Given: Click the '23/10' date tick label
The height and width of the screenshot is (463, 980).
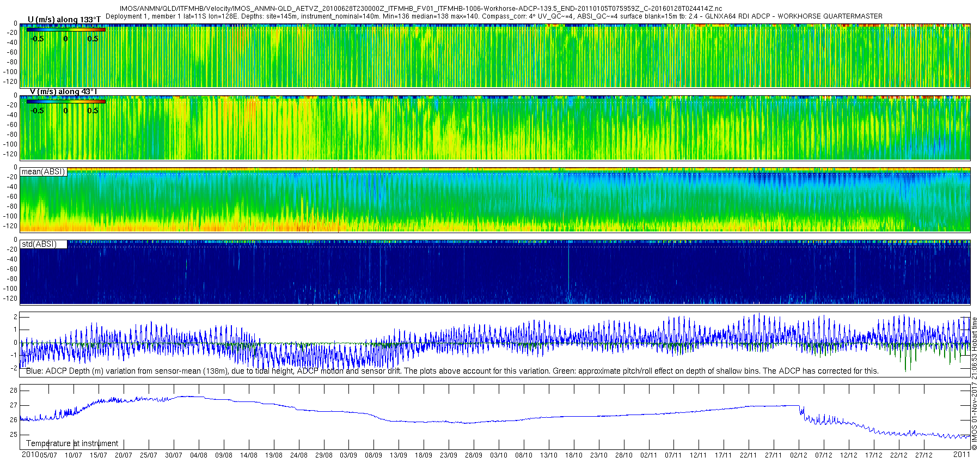Looking at the screenshot, I should point(599,455).
